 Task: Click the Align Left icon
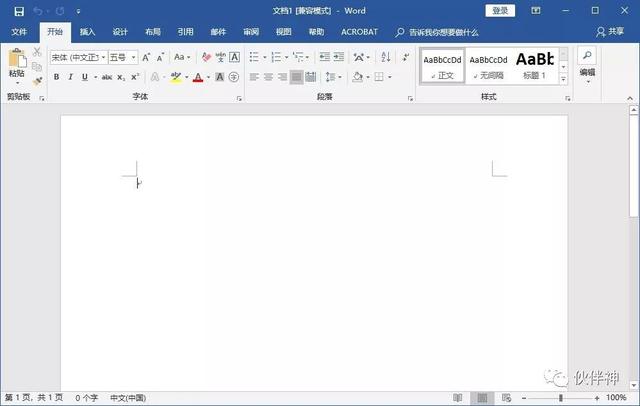point(254,77)
